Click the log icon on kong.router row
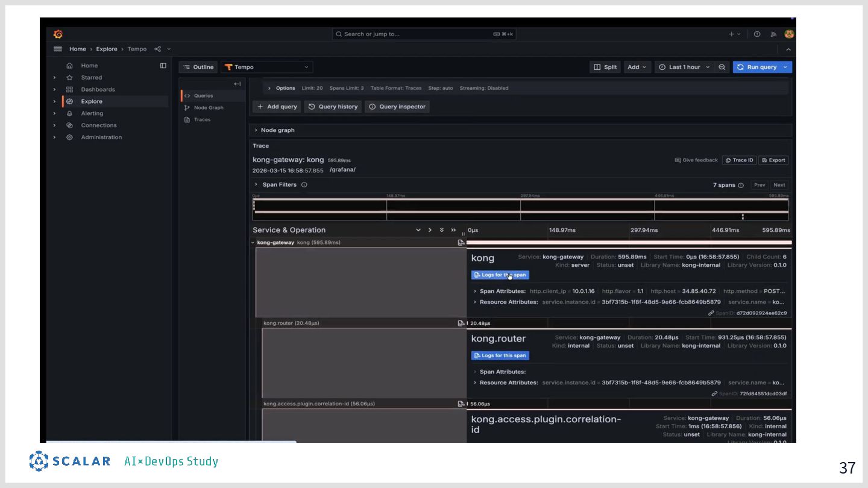Image resolution: width=868 pixels, height=488 pixels. click(x=461, y=323)
